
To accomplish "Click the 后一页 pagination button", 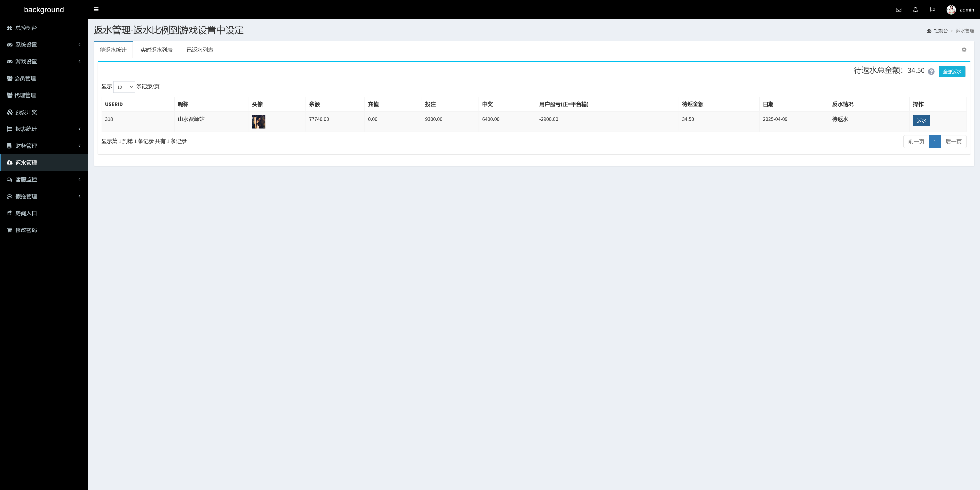I will (x=953, y=142).
